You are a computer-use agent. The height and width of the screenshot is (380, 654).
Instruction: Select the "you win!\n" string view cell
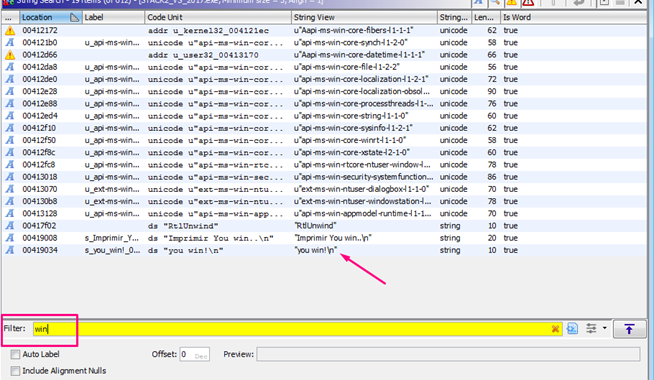point(315,250)
